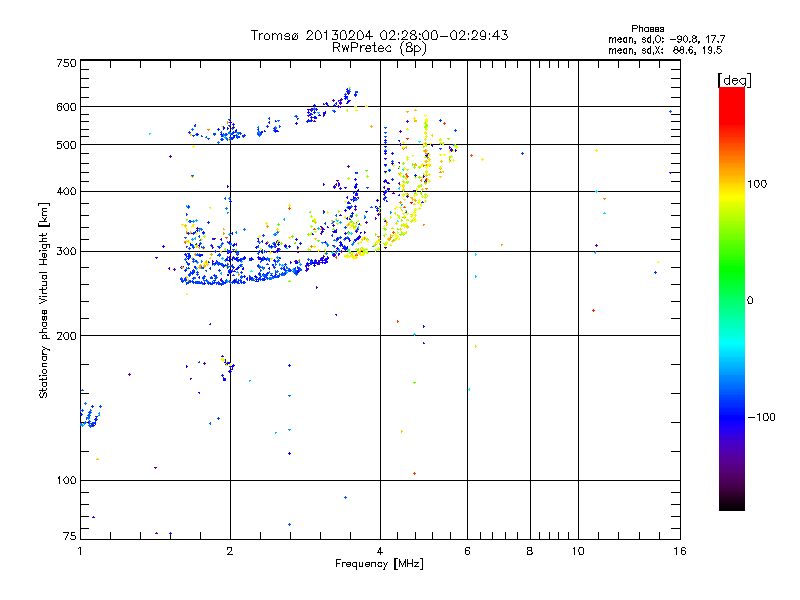Click the colorbar tick label '0'
This screenshot has width=800, height=600.
click(750, 301)
